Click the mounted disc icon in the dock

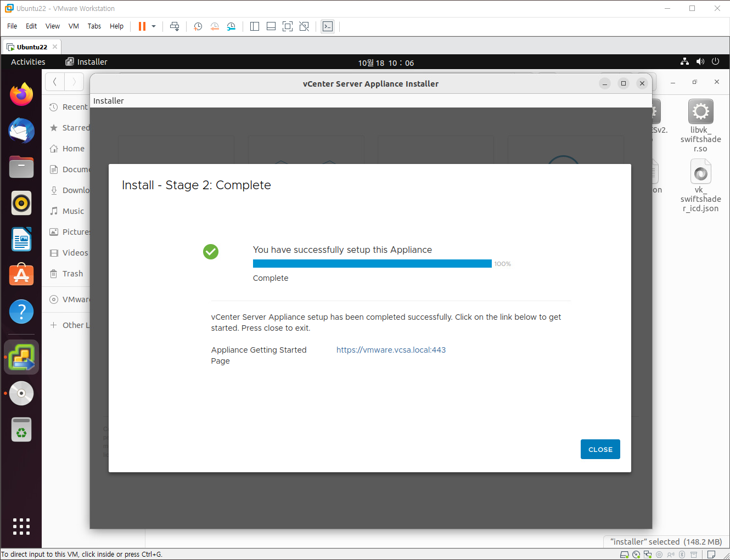[21, 393]
